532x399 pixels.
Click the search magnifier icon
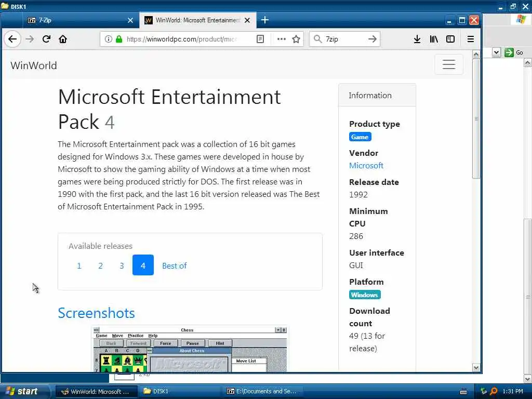click(x=317, y=39)
